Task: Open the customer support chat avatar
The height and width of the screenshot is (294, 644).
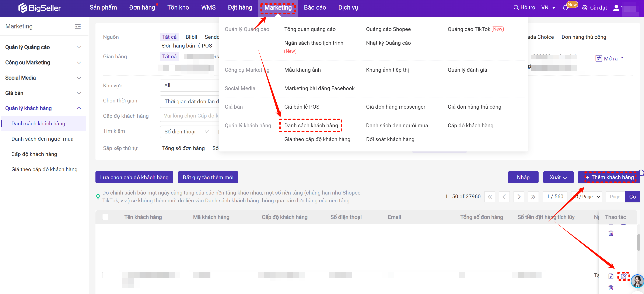Action: point(637,281)
